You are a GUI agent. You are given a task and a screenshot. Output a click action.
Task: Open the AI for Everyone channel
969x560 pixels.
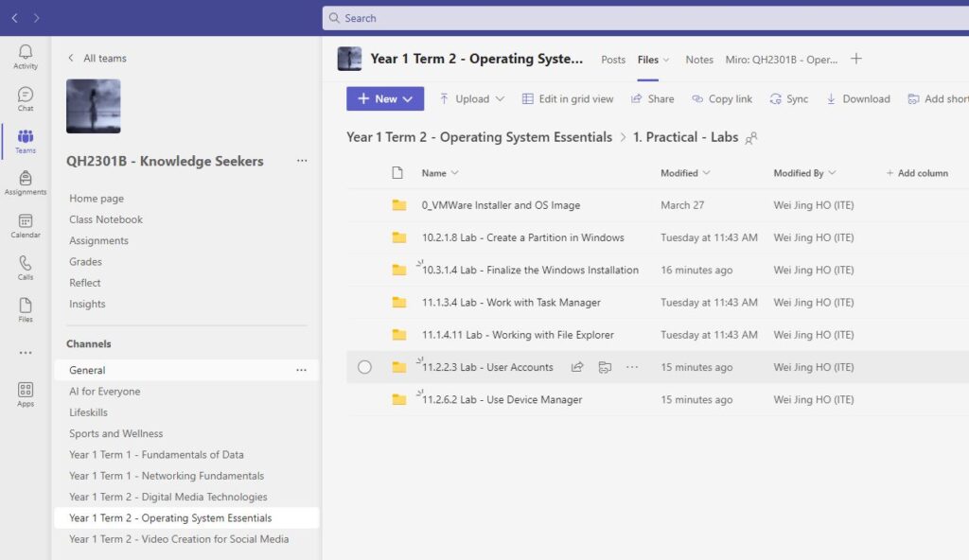(105, 392)
